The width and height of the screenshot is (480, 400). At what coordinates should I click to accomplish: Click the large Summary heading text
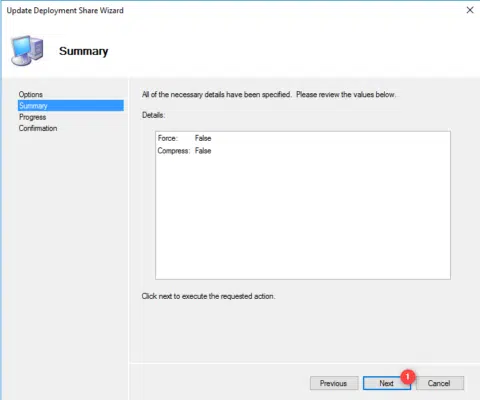[x=84, y=51]
